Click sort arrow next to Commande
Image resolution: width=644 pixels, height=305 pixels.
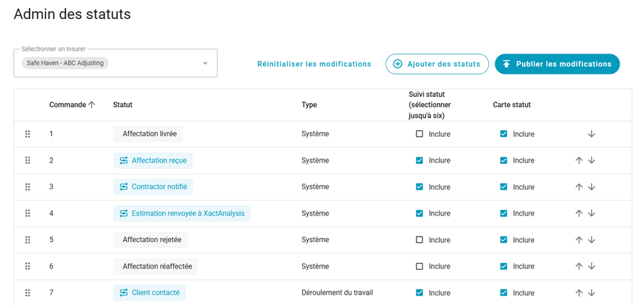pyautogui.click(x=92, y=105)
